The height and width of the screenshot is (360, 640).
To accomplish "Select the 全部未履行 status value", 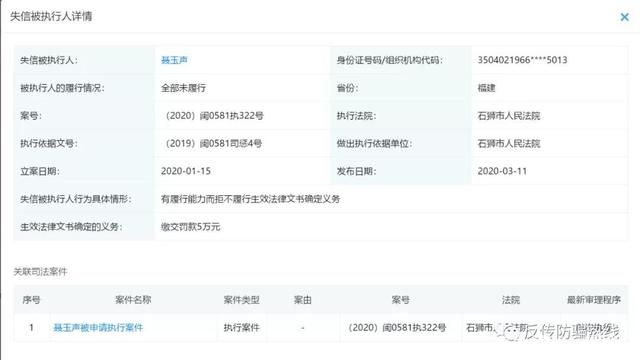I will [x=183, y=88].
